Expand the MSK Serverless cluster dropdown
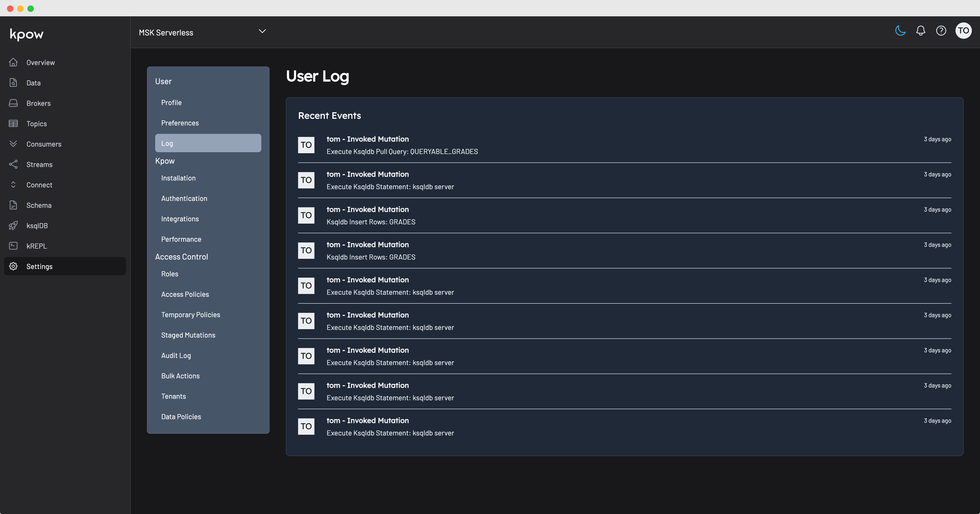 click(262, 31)
